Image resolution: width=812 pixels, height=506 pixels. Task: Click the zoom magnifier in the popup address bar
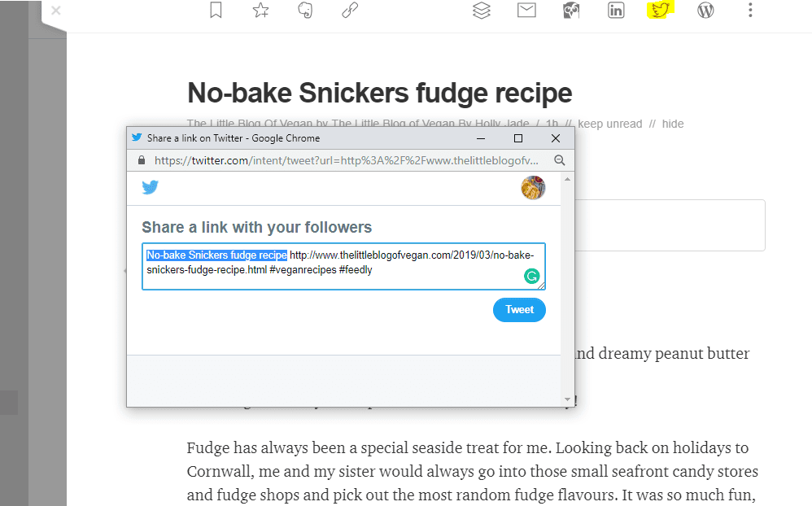559,160
